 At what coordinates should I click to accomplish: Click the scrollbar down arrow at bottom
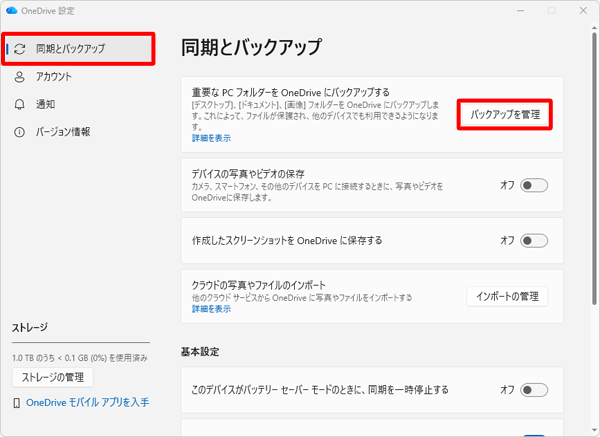coord(594,430)
